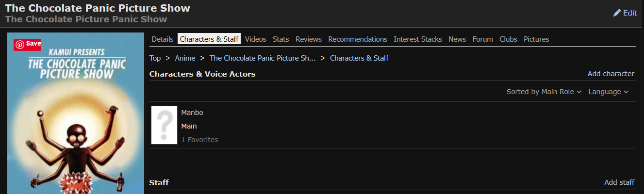Select the Interest Stacks tab

coord(418,39)
